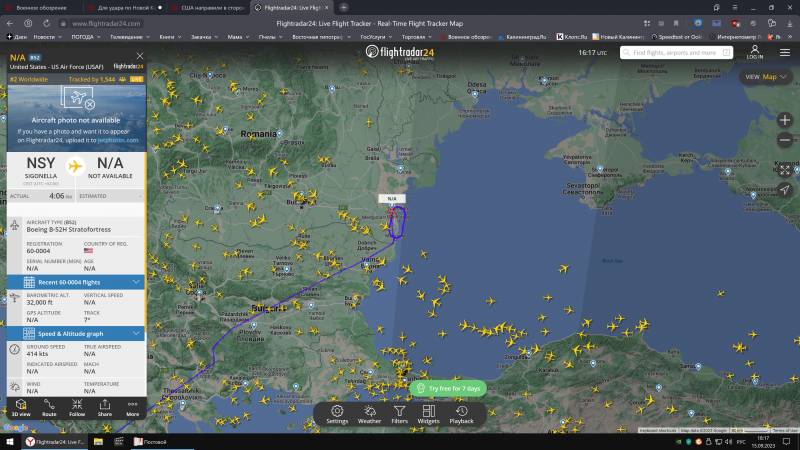
Task: Open the mail icon in the browser toolbar
Action: pyautogui.click(x=716, y=23)
